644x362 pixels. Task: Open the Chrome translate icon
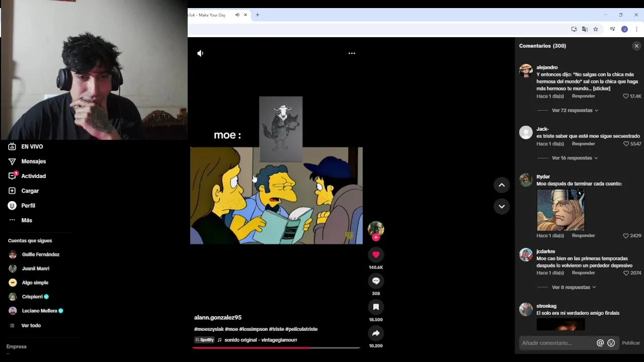point(585,29)
